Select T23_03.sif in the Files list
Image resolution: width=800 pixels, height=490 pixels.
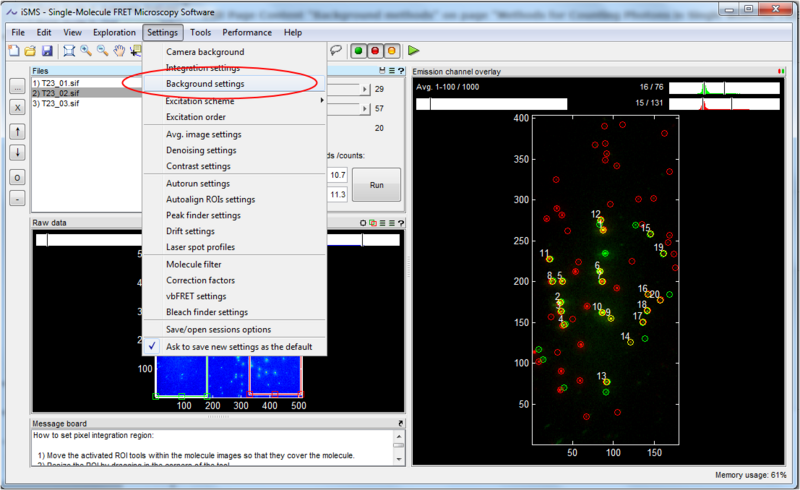point(55,103)
